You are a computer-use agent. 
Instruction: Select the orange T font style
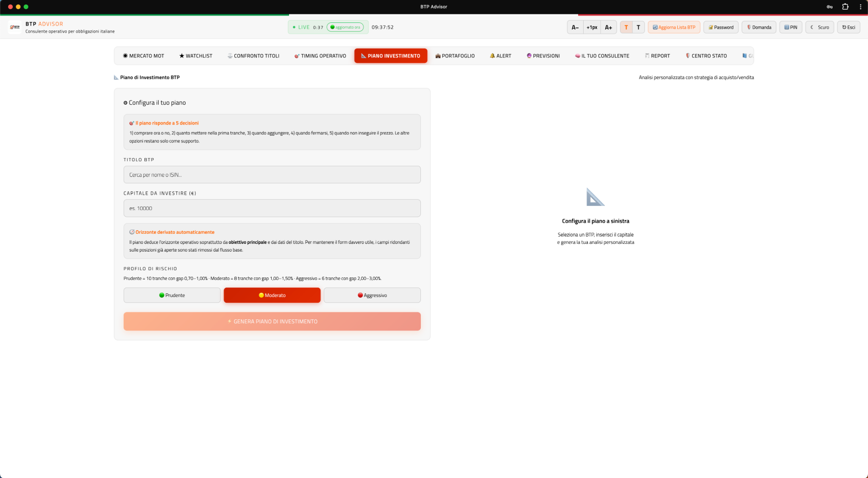[x=626, y=27]
